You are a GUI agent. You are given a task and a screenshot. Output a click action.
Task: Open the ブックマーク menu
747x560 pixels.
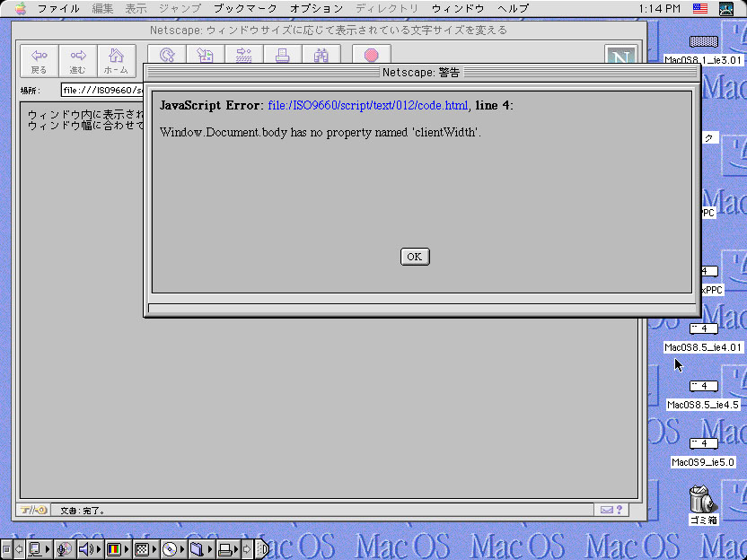[x=245, y=9]
